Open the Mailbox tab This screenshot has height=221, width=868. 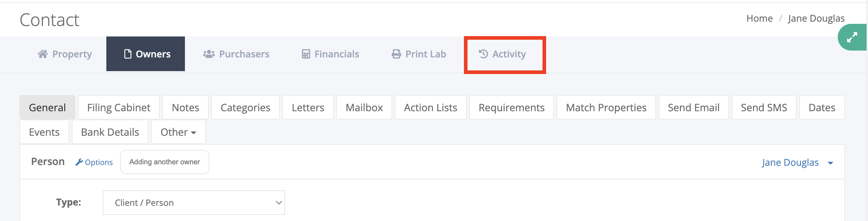coord(364,107)
